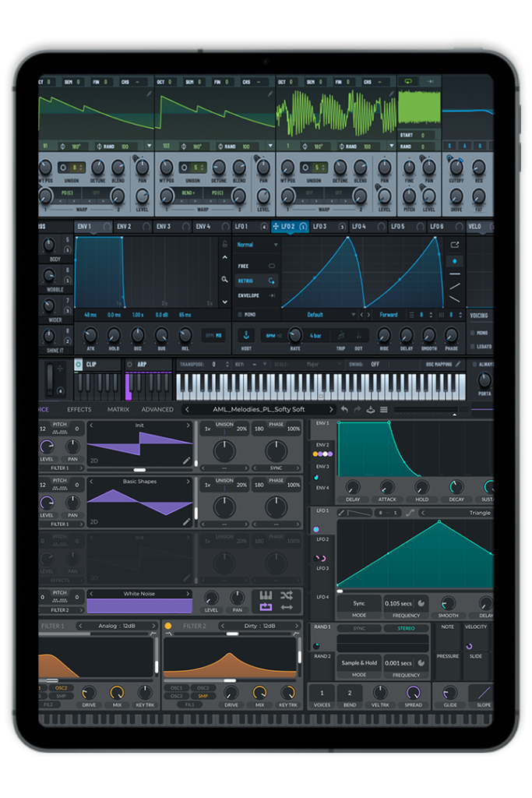This screenshot has width=532, height=798.
Task: Open third oscillator wavetable dropdown arrow
Action: point(391,146)
